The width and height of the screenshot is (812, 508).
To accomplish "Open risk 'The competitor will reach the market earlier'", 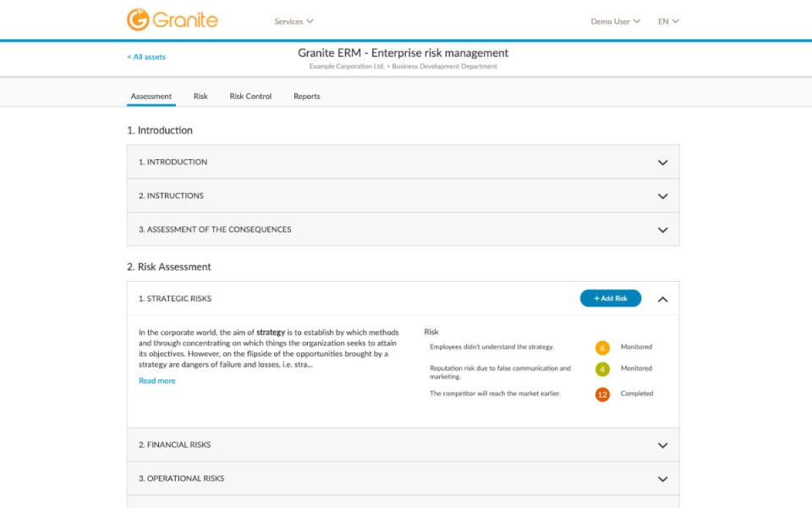I will point(495,394).
